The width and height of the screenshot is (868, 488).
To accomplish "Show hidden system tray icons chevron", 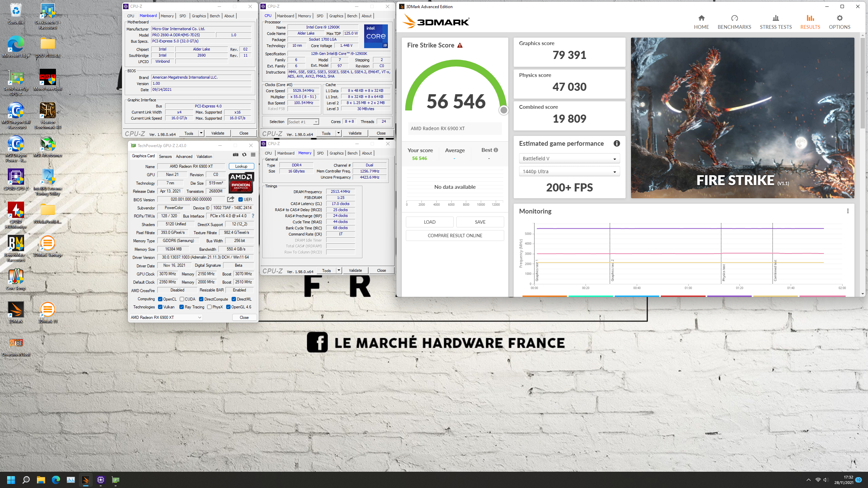I will 808,480.
